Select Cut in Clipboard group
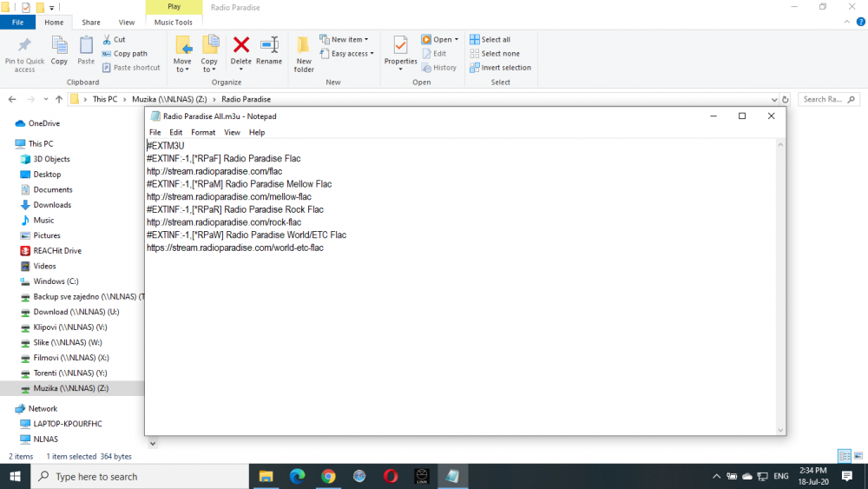868x489 pixels. pyautogui.click(x=114, y=39)
